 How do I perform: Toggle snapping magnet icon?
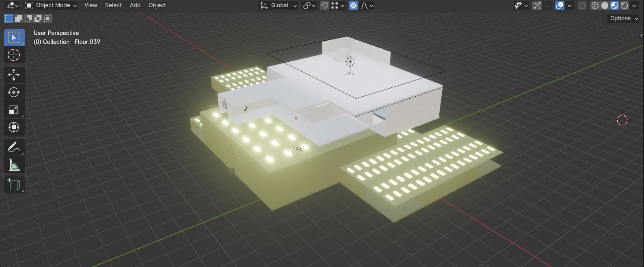(324, 5)
